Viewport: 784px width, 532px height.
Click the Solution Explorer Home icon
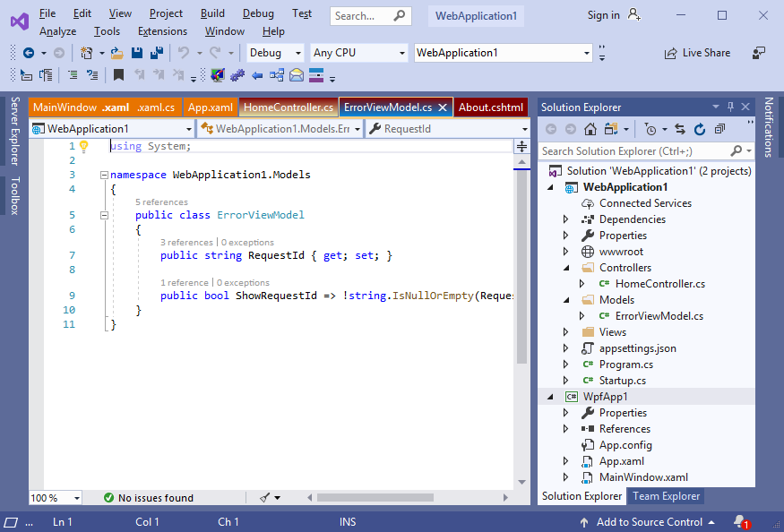tap(591, 130)
